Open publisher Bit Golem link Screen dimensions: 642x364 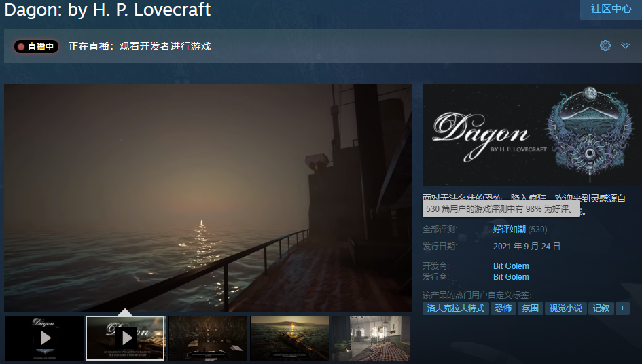[511, 277]
